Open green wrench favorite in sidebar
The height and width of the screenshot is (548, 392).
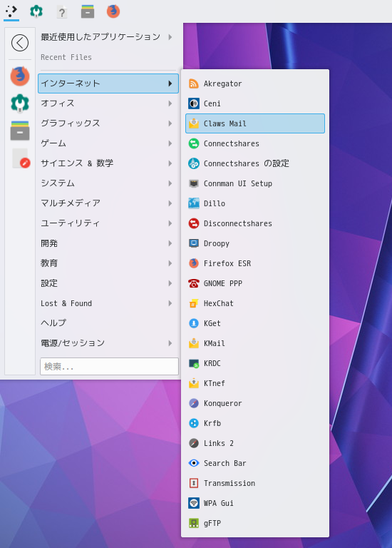point(20,103)
